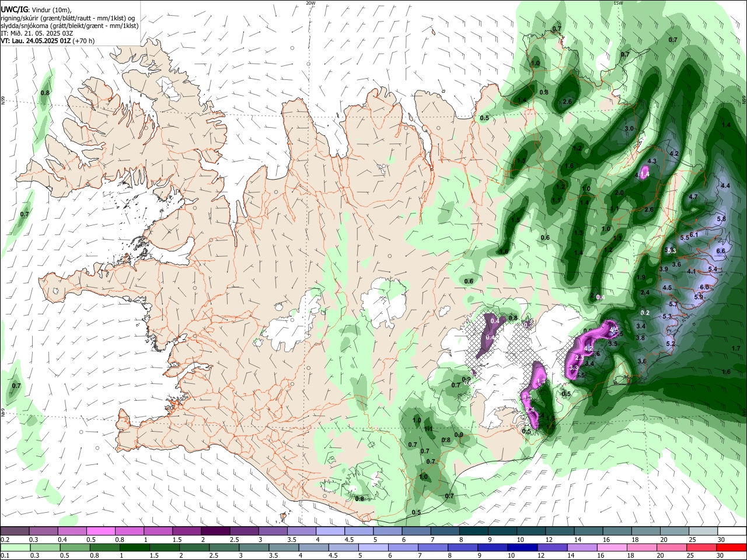Select the 6.1 precipitation value on the map

(694, 235)
